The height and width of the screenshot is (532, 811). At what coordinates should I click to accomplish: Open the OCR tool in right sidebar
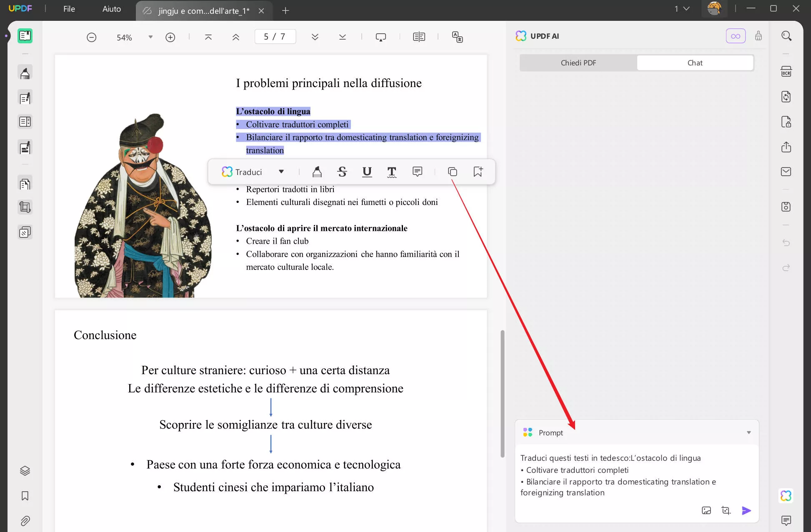pyautogui.click(x=786, y=72)
